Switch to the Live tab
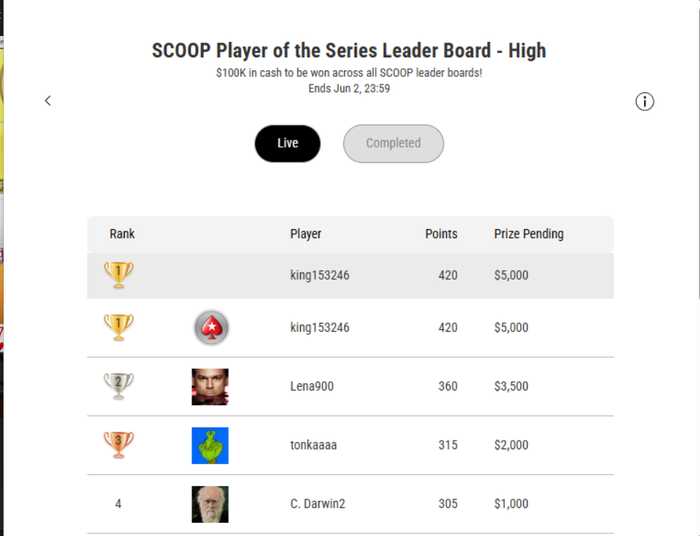 [x=288, y=143]
